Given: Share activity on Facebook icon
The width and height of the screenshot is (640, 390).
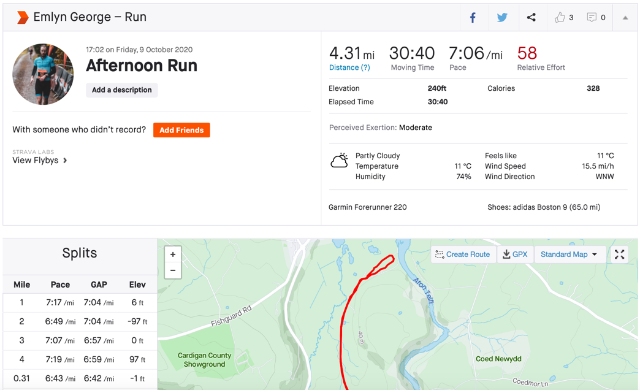Looking at the screenshot, I should (x=473, y=18).
